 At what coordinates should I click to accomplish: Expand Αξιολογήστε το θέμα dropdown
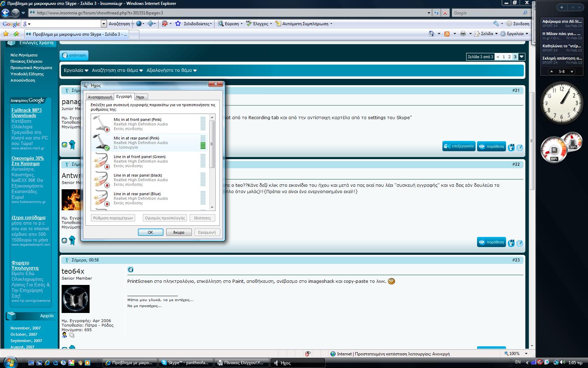pyautogui.click(x=171, y=70)
